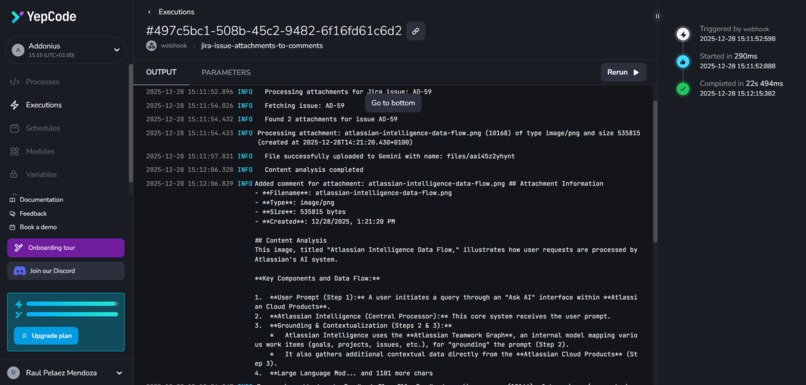The image size is (806, 385).
Task: Click the Discord logo icon
Action: click(20, 271)
